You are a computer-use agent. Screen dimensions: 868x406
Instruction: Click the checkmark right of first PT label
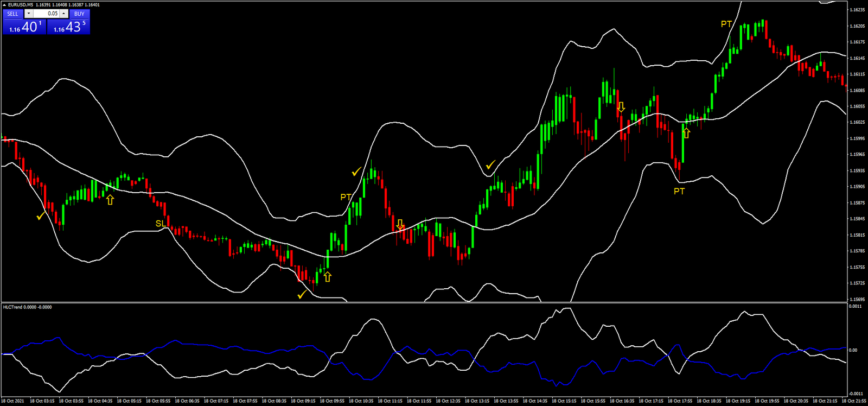356,172
